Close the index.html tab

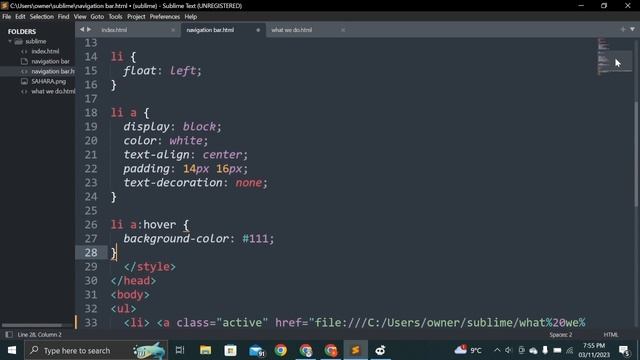click(173, 30)
